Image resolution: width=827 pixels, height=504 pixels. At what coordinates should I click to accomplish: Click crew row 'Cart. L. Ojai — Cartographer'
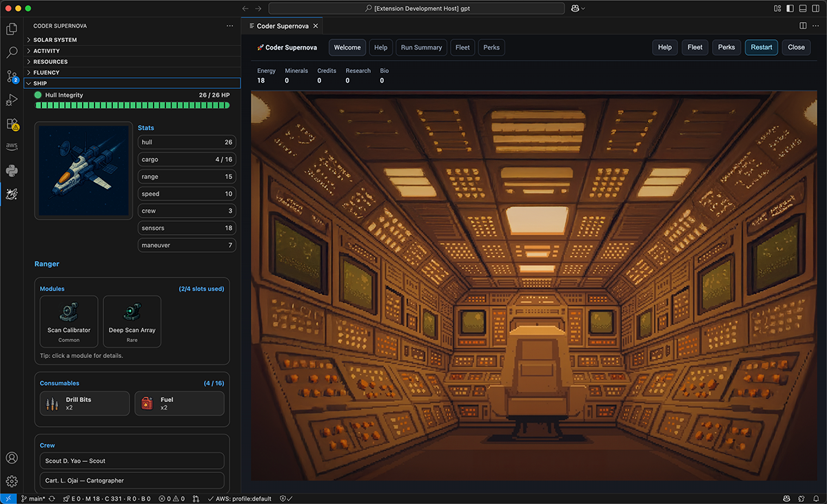point(132,481)
